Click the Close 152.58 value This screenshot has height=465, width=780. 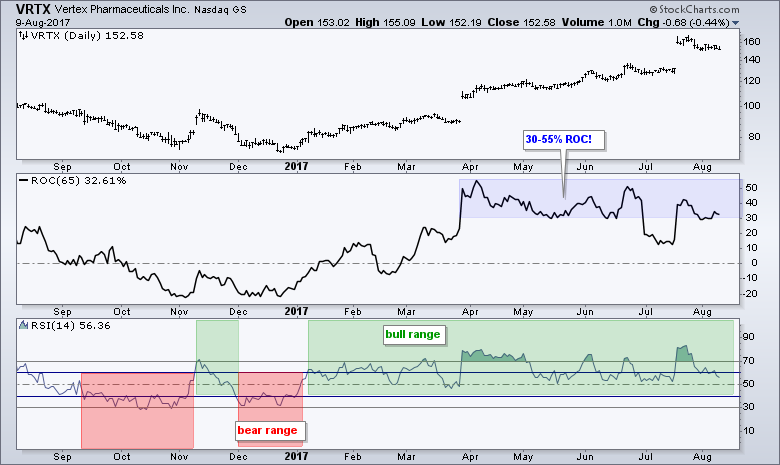(x=521, y=22)
